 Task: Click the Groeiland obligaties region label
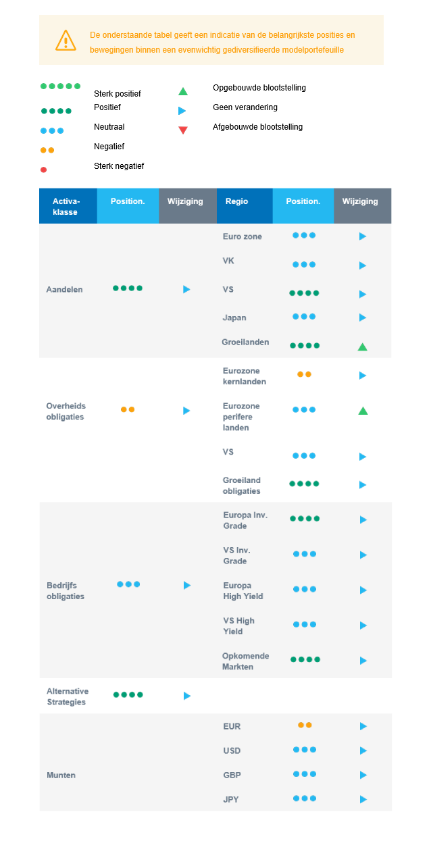pyautogui.click(x=242, y=486)
